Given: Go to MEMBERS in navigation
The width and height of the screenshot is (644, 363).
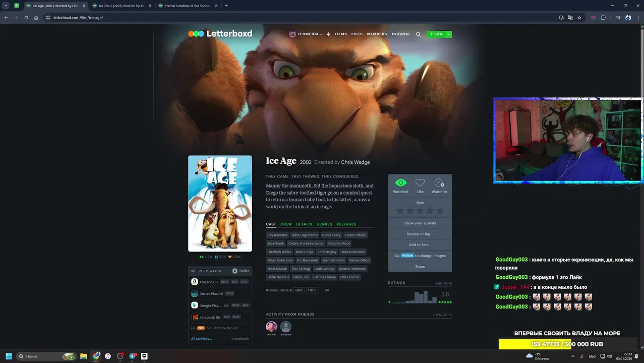Looking at the screenshot, I should [377, 34].
